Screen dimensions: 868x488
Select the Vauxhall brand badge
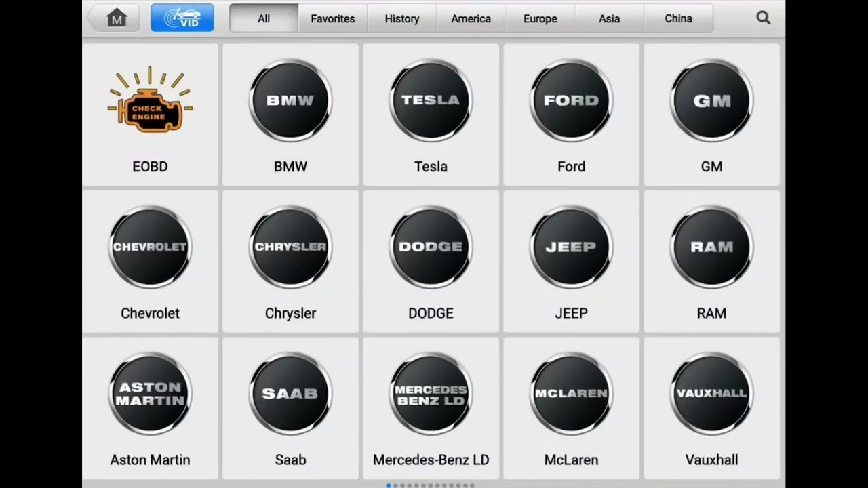click(x=711, y=394)
